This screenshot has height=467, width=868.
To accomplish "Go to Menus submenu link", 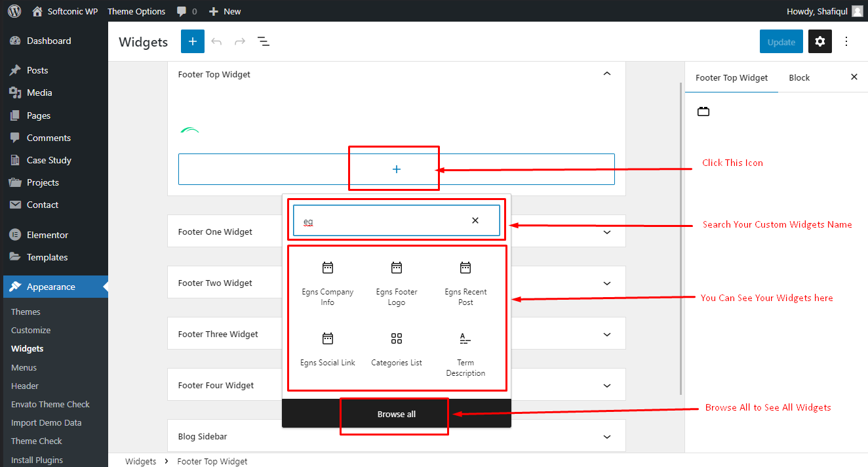I will 24,367.
